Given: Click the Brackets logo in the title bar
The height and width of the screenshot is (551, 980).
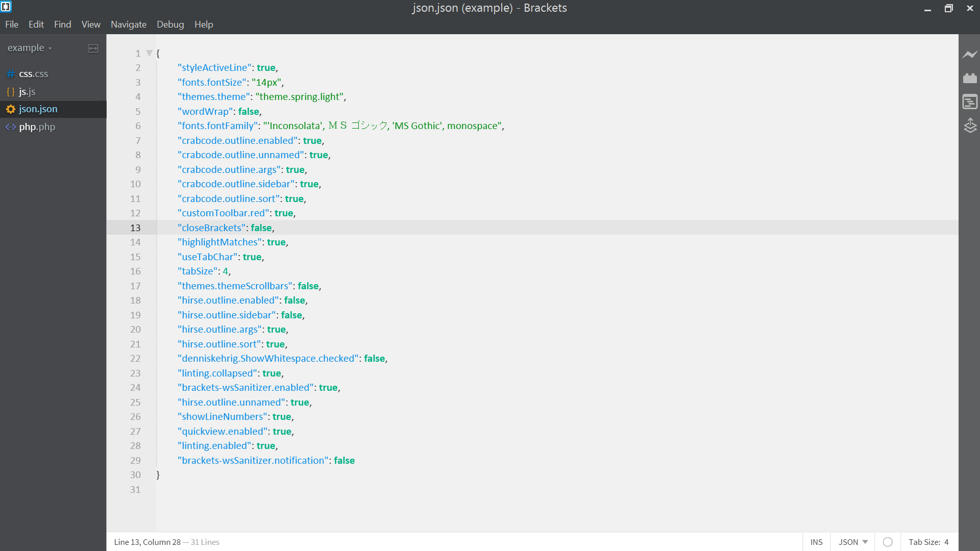Looking at the screenshot, I should coord(7,7).
